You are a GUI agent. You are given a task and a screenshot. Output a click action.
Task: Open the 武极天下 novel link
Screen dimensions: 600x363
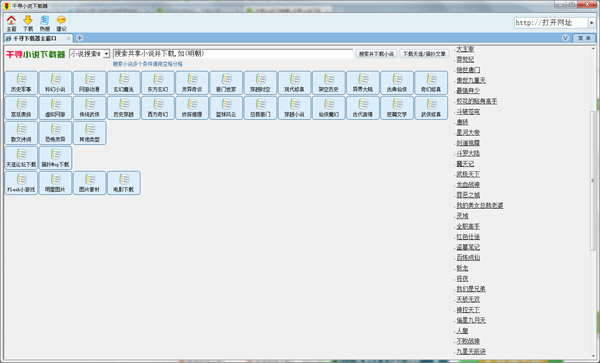click(468, 174)
